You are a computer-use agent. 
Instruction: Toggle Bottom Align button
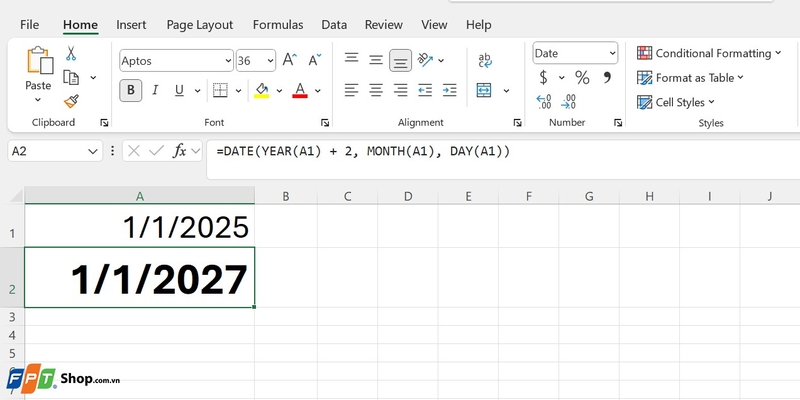tap(401, 61)
